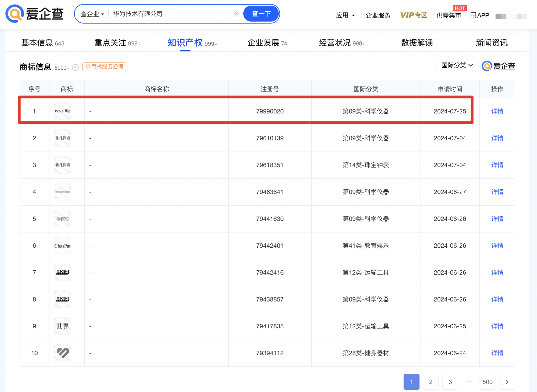Click the ChasPat trademark thumbnail
The image size is (537, 392).
[63, 245]
